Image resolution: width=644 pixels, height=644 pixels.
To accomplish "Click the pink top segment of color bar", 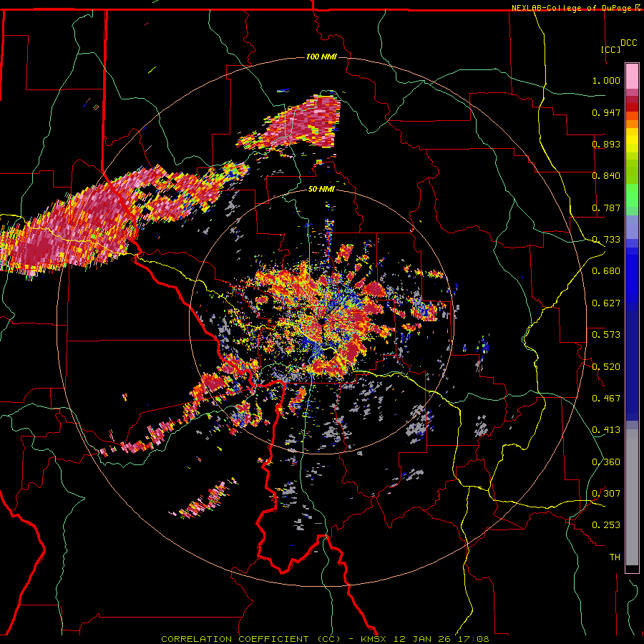I will click(632, 77).
